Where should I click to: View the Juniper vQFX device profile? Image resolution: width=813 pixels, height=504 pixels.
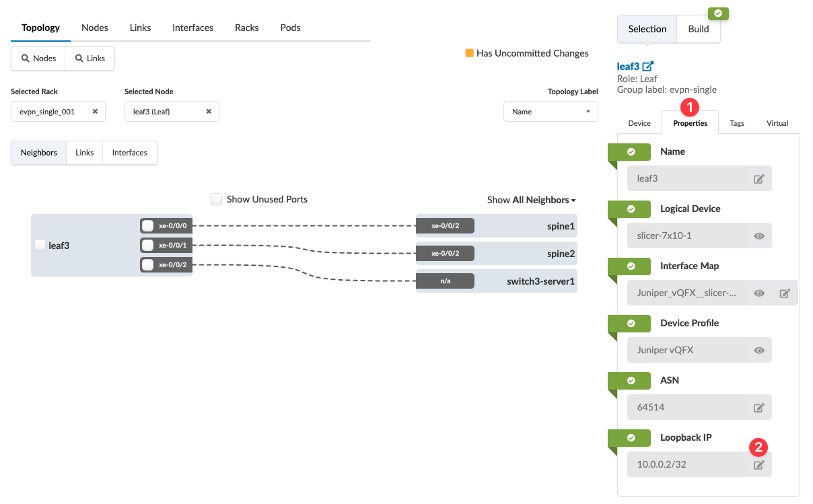tap(758, 351)
